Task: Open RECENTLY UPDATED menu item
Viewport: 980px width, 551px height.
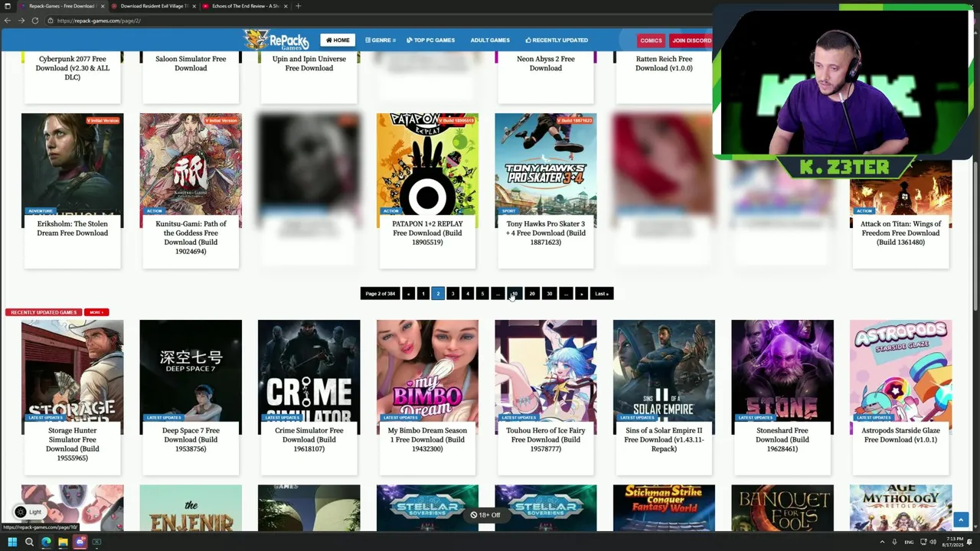Action: coord(557,40)
